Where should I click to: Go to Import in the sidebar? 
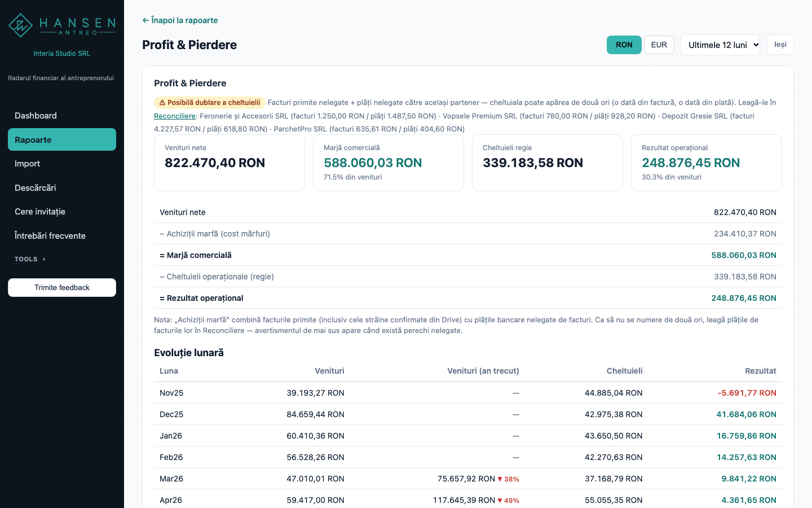(62, 164)
